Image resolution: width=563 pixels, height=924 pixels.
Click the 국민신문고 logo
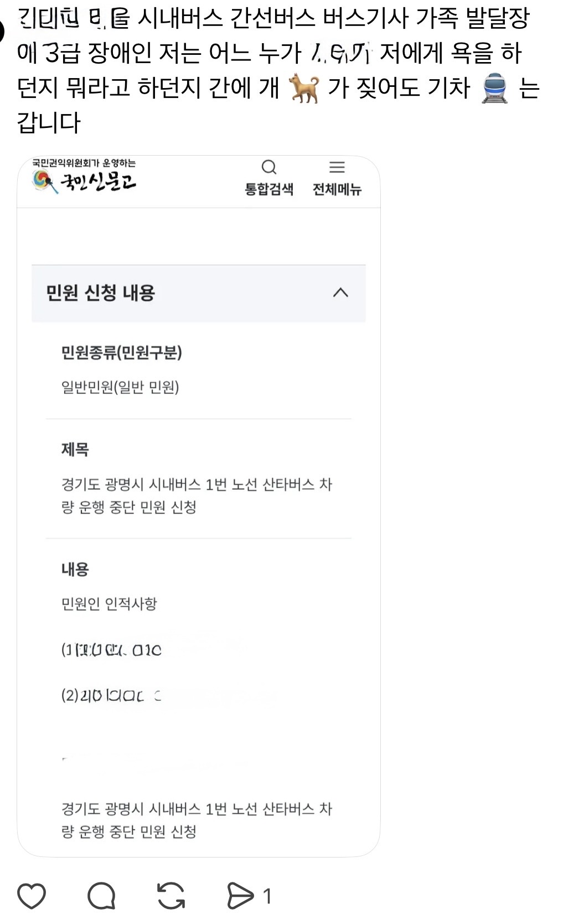click(x=84, y=177)
